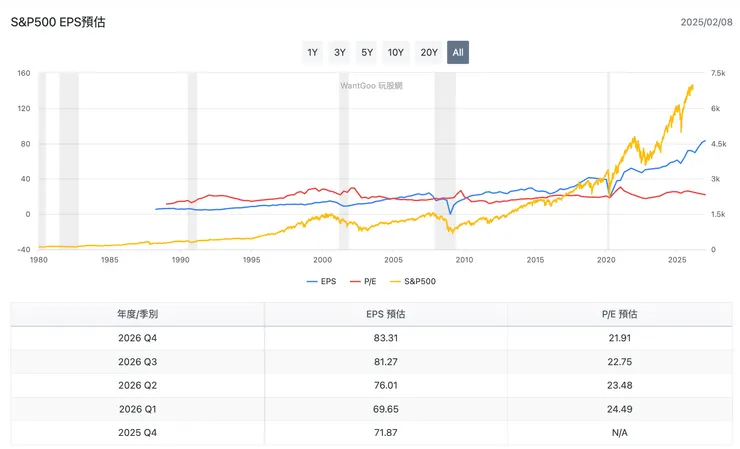The height and width of the screenshot is (449, 740).
Task: Select the 1Y time range button
Action: pos(312,52)
